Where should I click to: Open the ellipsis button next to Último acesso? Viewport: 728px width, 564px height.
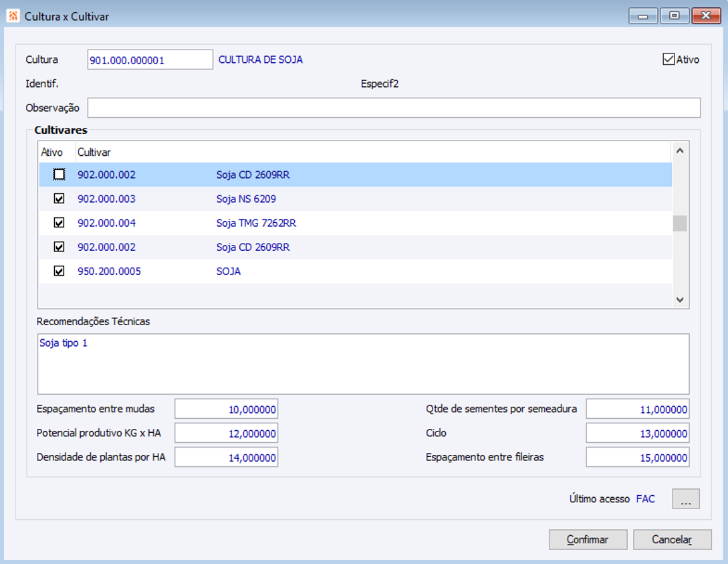tap(686, 499)
